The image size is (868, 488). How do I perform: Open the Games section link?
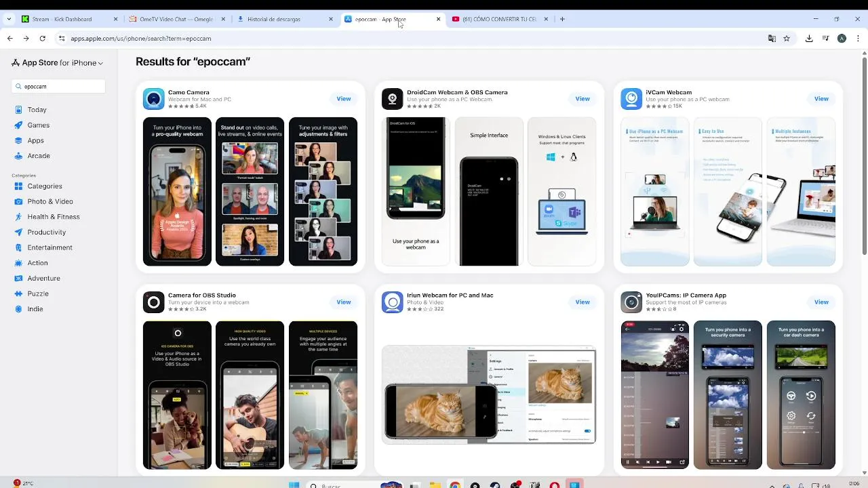coord(38,125)
